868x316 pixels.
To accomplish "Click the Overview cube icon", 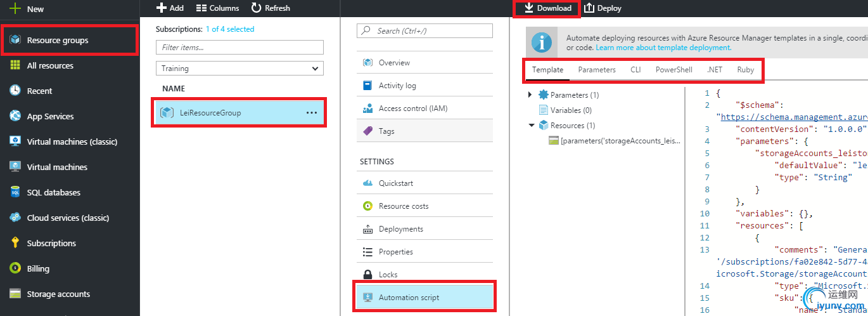I will (367, 63).
